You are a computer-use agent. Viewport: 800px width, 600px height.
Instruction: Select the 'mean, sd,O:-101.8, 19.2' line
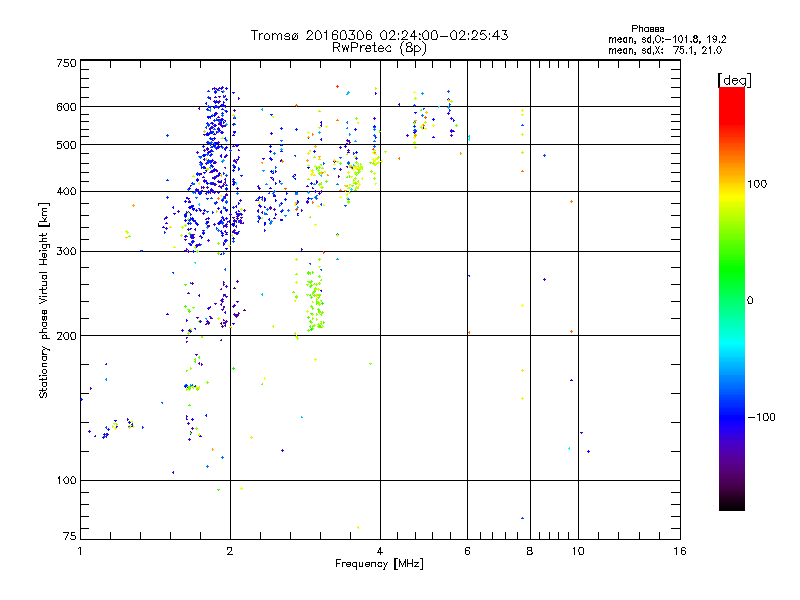[x=667, y=39]
